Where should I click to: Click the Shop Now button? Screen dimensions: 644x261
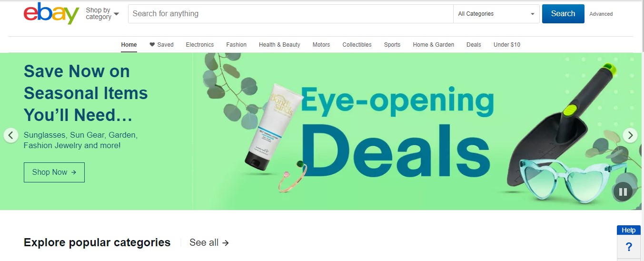tap(54, 172)
